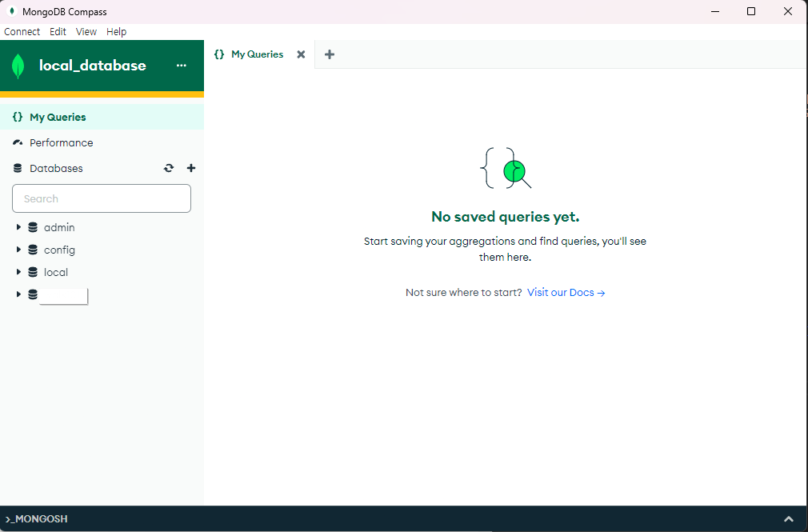Click the admin database icon
Image resolution: width=808 pixels, height=532 pixels.
[x=33, y=227]
